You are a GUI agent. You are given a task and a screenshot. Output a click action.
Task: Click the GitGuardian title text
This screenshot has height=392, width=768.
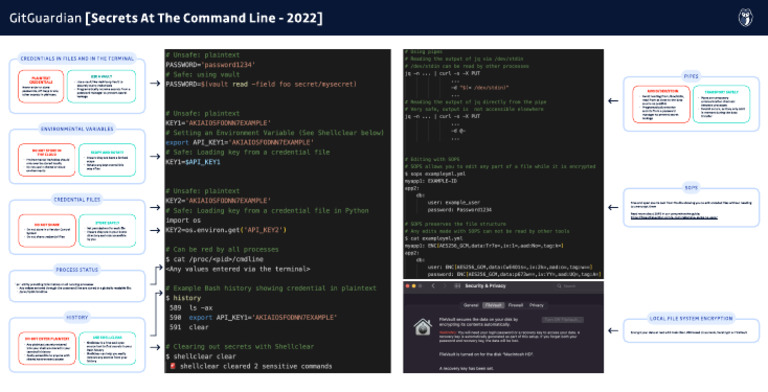tap(166, 18)
